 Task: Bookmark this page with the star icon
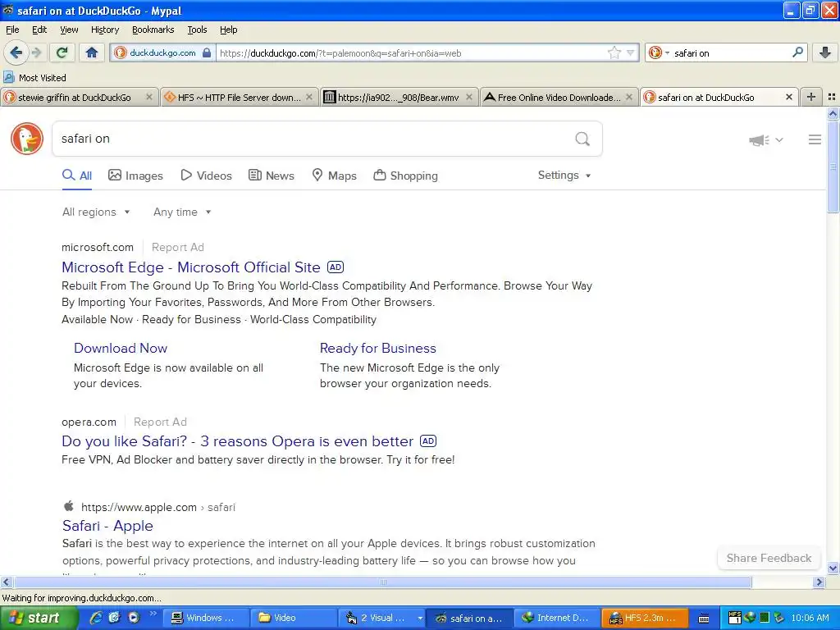614,52
